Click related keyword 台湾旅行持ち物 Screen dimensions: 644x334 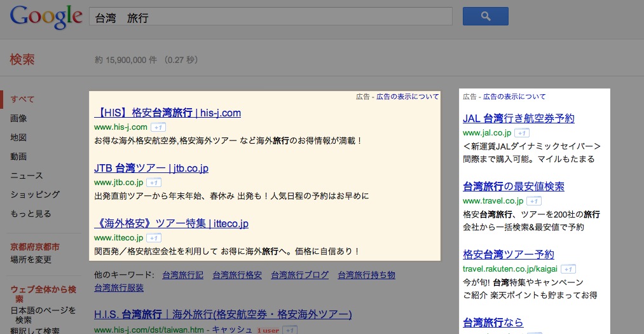[366, 275]
